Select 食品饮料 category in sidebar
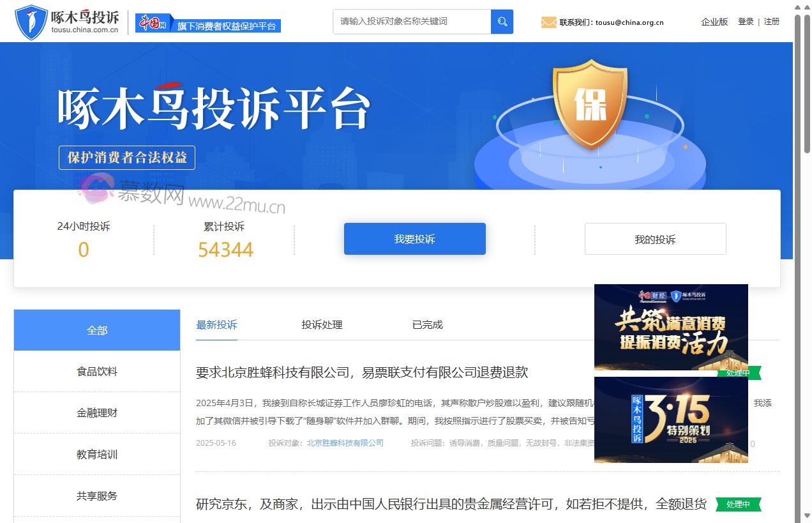 97,372
